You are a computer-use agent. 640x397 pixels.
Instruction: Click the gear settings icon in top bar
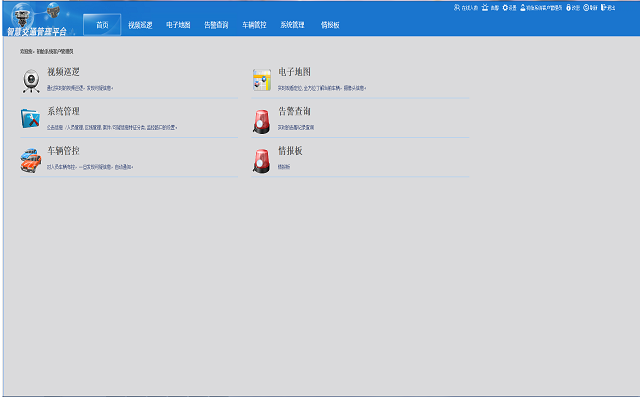pyautogui.click(x=505, y=7)
